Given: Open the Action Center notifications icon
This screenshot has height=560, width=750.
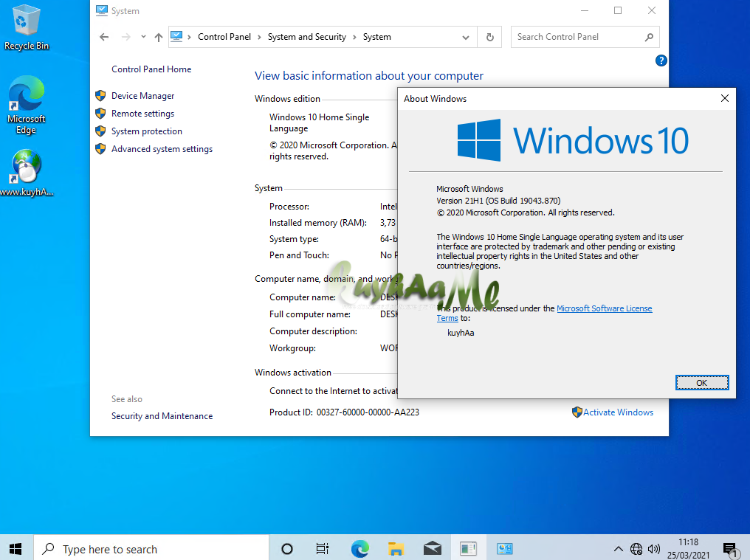Looking at the screenshot, I should click(730, 550).
